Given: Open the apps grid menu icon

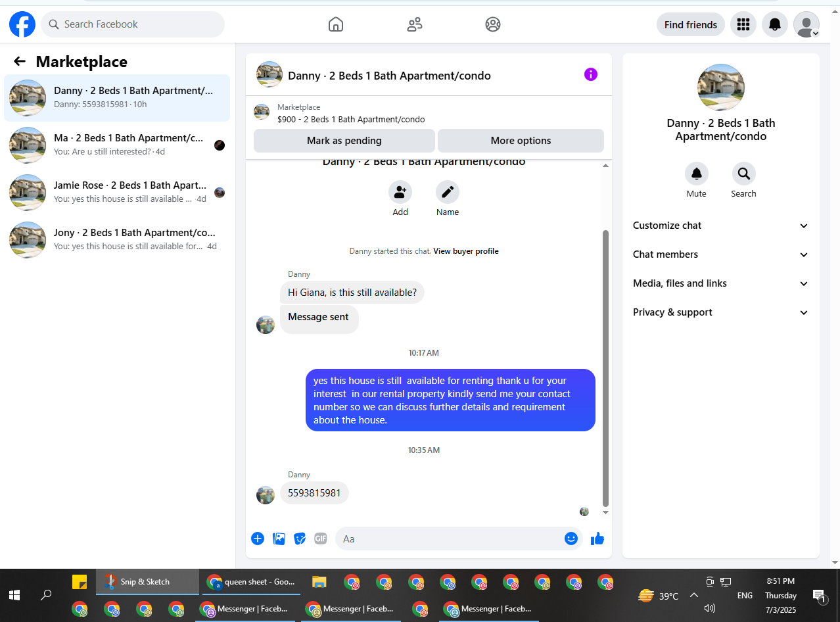Looking at the screenshot, I should click(743, 24).
